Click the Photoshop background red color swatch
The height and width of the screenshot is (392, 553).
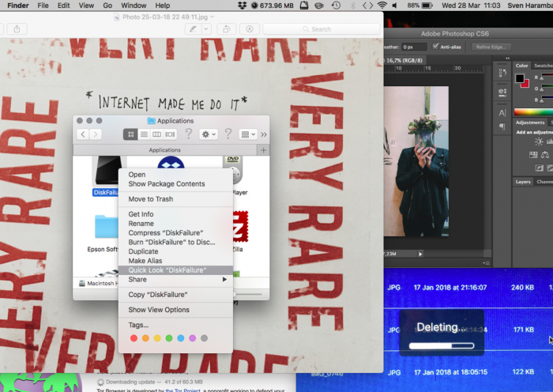pyautogui.click(x=525, y=84)
